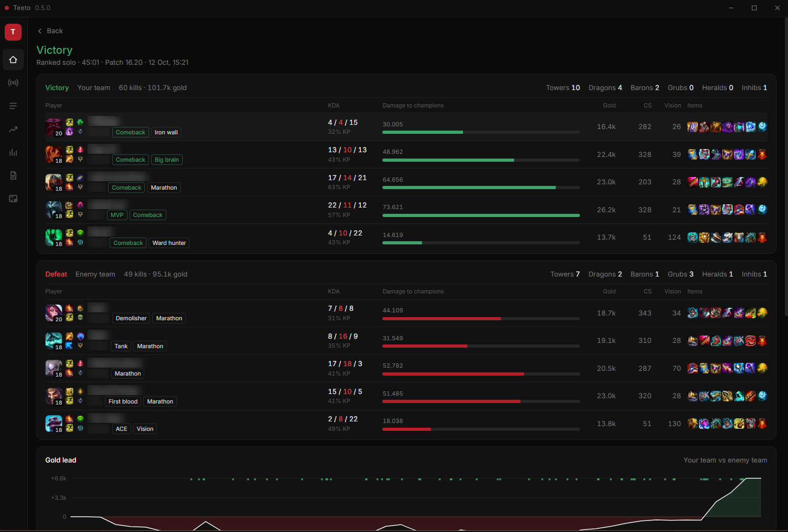Click the MVP badge

(x=117, y=215)
